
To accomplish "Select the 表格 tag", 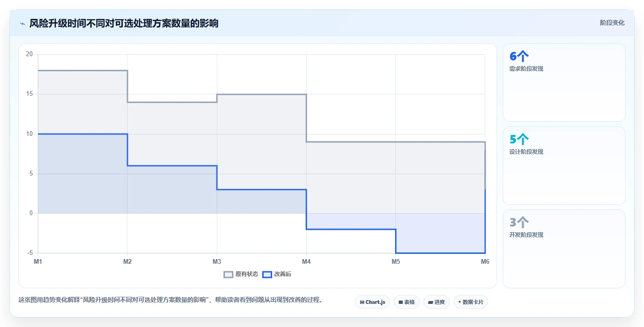I will click(406, 302).
